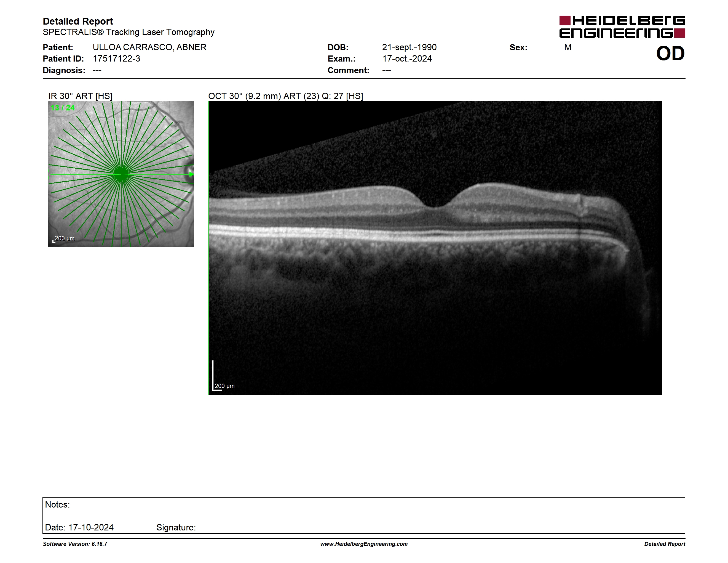
Task: Click the 'Signature:' field
Action: [x=176, y=528]
